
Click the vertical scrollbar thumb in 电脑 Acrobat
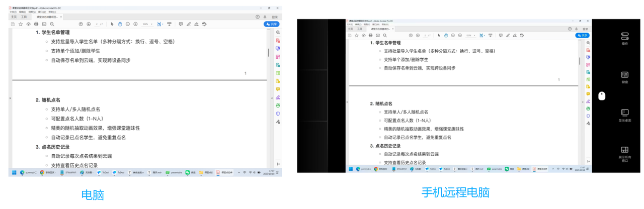click(x=268, y=52)
